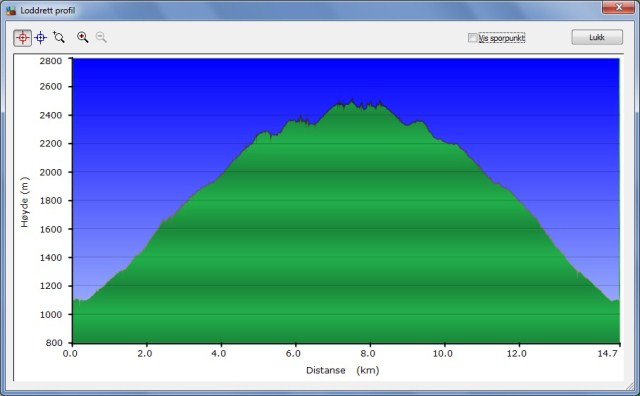The image size is (640, 396).
Task: Close the Loddrett profil window
Action: pyautogui.click(x=618, y=7)
